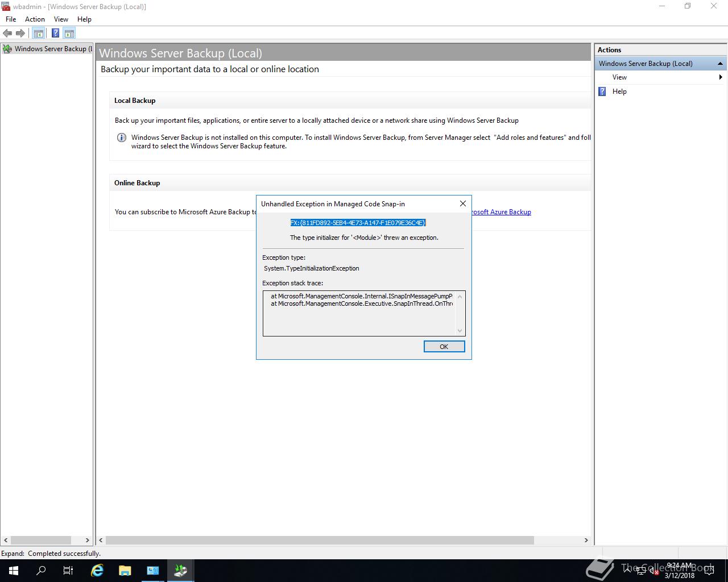Open File Explorer from taskbar
Screen dimensions: 728x582
pyautogui.click(x=125, y=571)
